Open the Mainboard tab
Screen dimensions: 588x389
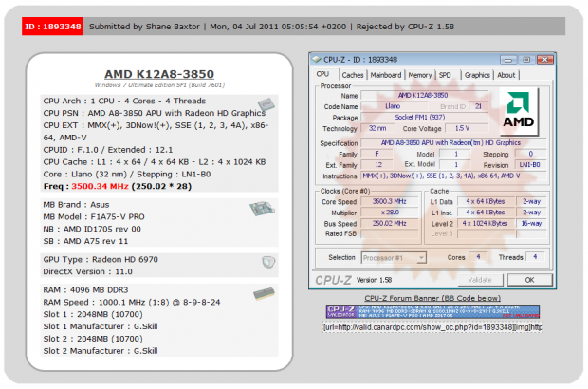click(x=386, y=75)
